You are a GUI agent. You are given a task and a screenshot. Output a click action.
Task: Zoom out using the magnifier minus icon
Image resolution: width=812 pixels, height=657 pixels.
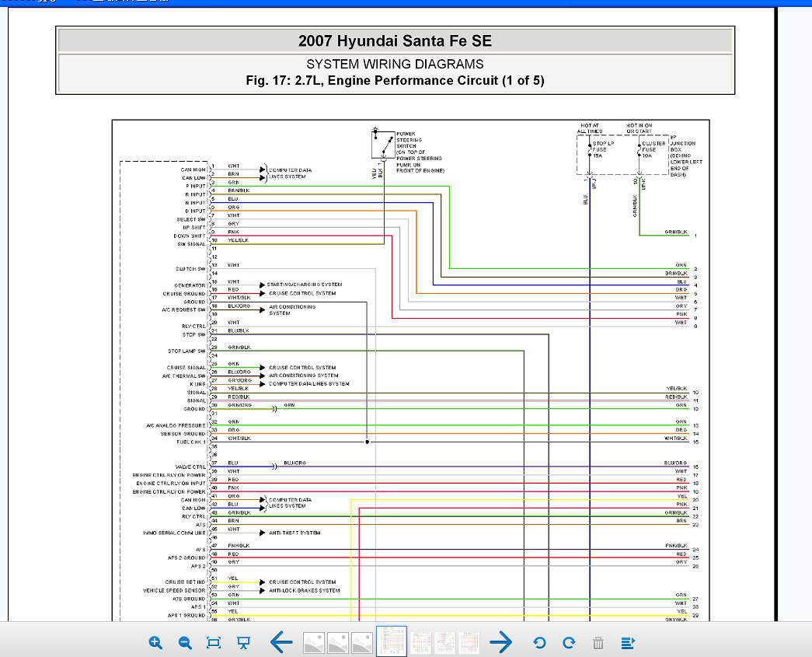pyautogui.click(x=185, y=643)
